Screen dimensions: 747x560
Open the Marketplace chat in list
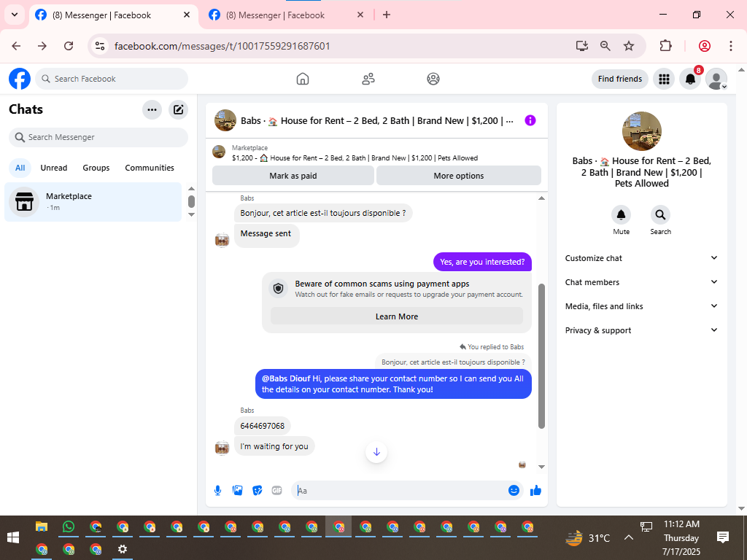click(x=93, y=202)
